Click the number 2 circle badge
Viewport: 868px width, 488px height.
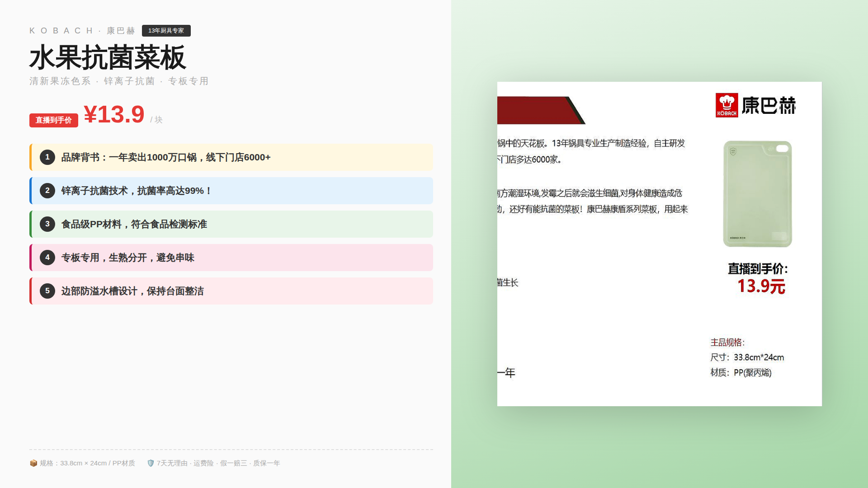pyautogui.click(x=47, y=191)
